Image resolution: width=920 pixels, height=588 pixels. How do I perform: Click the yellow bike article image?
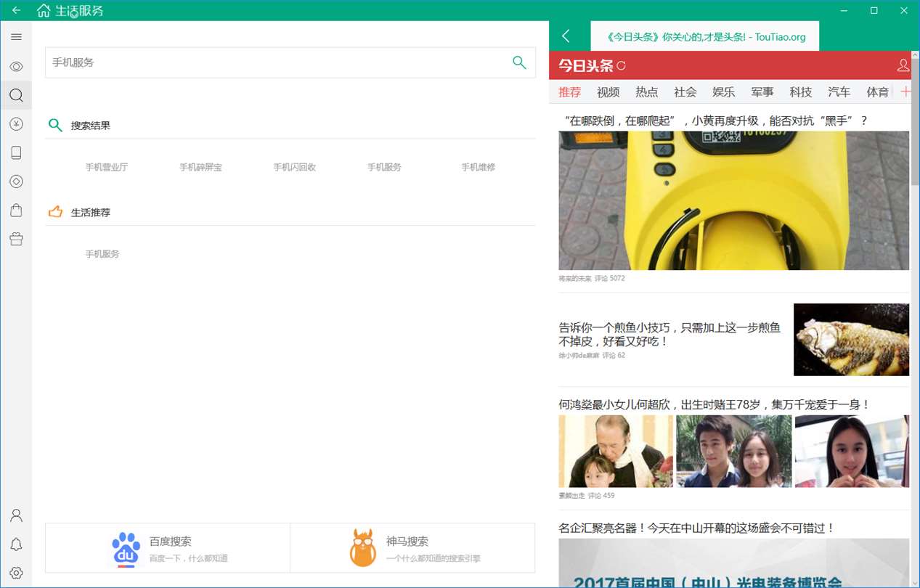click(733, 200)
